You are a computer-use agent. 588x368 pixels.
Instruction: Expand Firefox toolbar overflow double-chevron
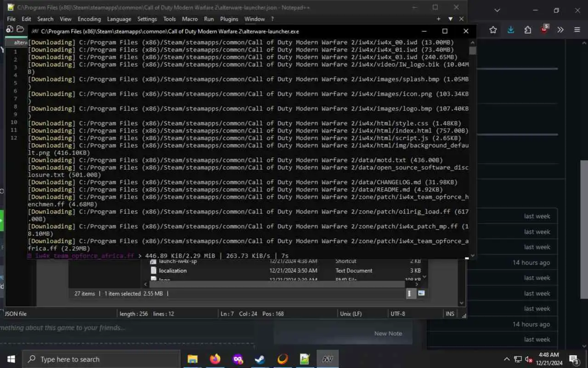pyautogui.click(x=560, y=30)
